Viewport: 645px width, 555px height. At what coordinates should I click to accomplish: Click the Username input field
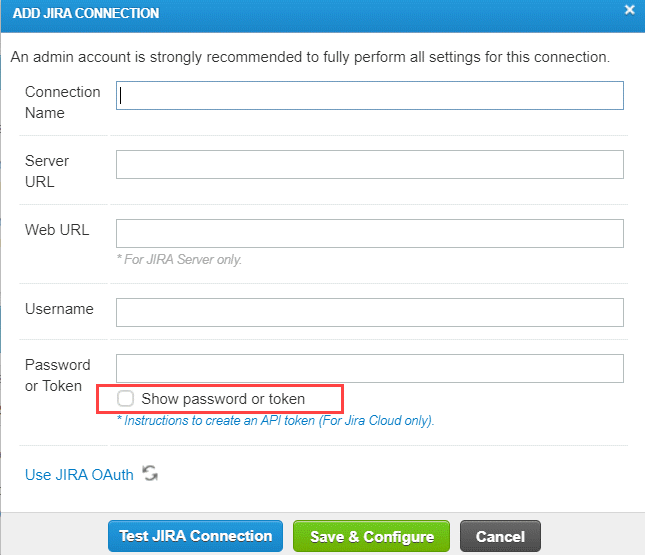[x=370, y=313]
